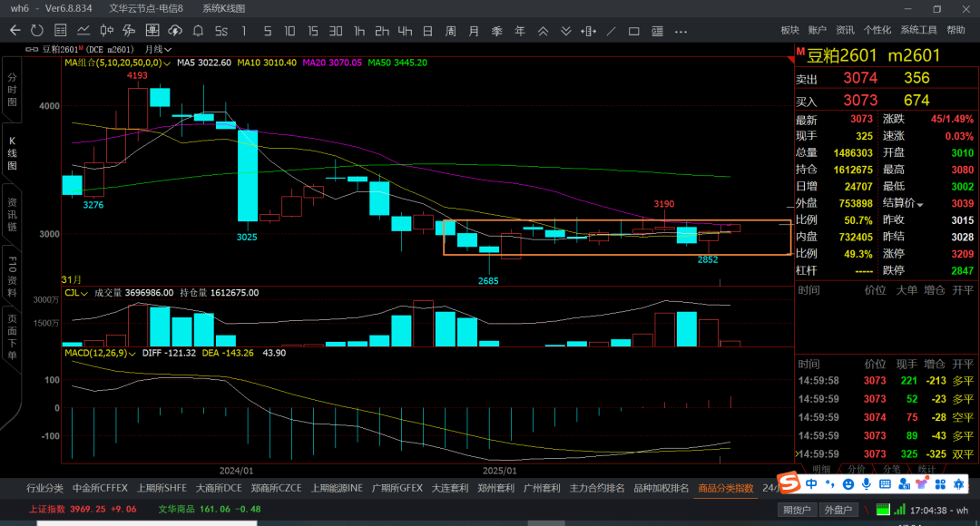Open Sogou toolbox grid icon
The height and width of the screenshot is (526, 980).
[940, 484]
